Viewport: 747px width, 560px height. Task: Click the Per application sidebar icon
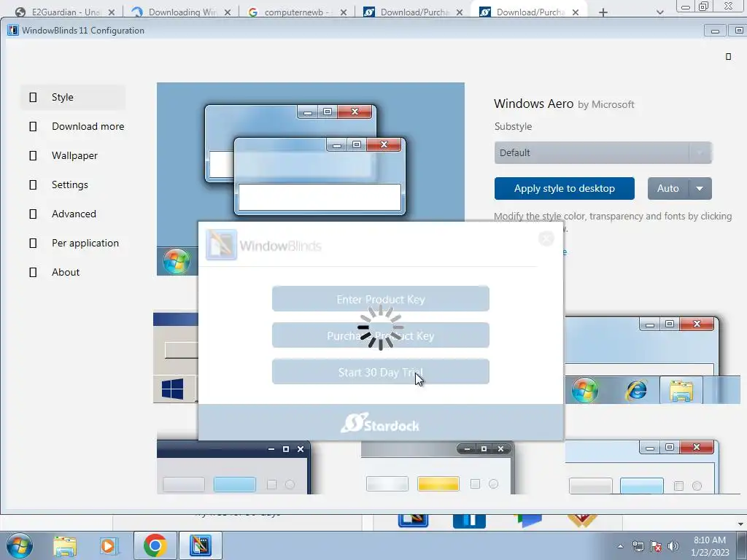tap(33, 243)
